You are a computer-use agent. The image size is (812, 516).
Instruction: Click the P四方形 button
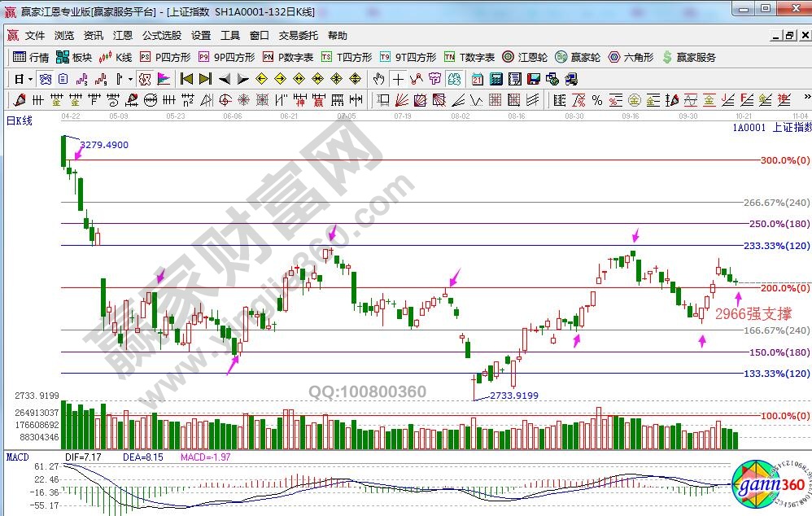[x=165, y=57]
